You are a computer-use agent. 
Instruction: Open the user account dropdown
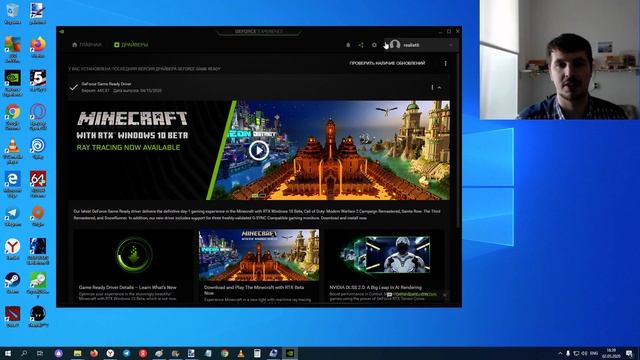421,45
